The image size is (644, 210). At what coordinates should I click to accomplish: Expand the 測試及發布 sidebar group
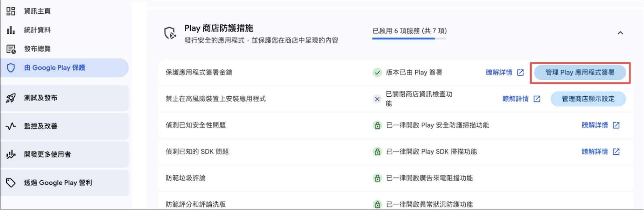tap(65, 98)
